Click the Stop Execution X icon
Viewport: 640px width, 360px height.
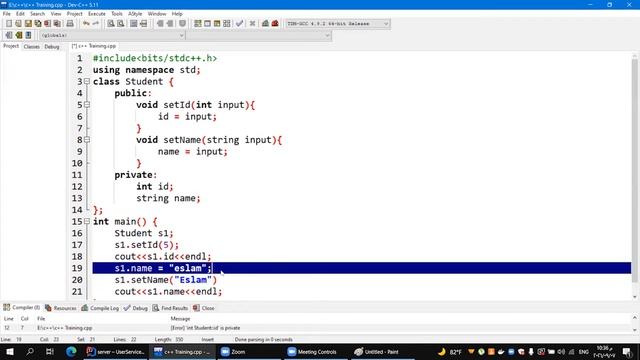(252, 24)
